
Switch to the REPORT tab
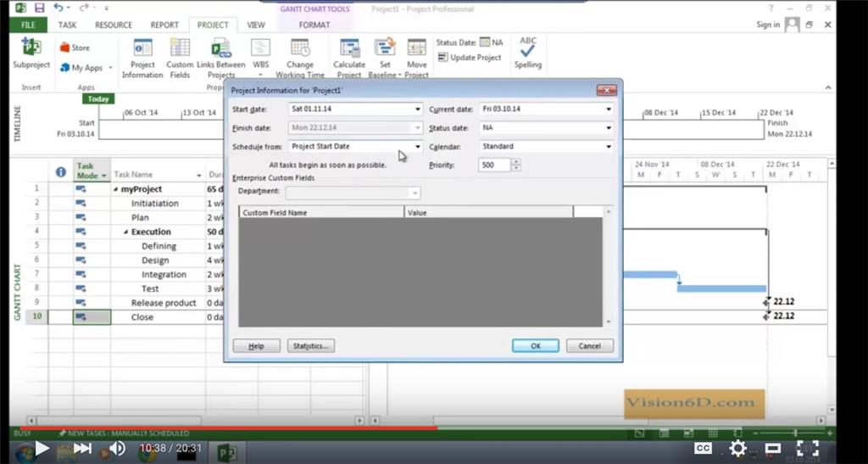pos(165,25)
